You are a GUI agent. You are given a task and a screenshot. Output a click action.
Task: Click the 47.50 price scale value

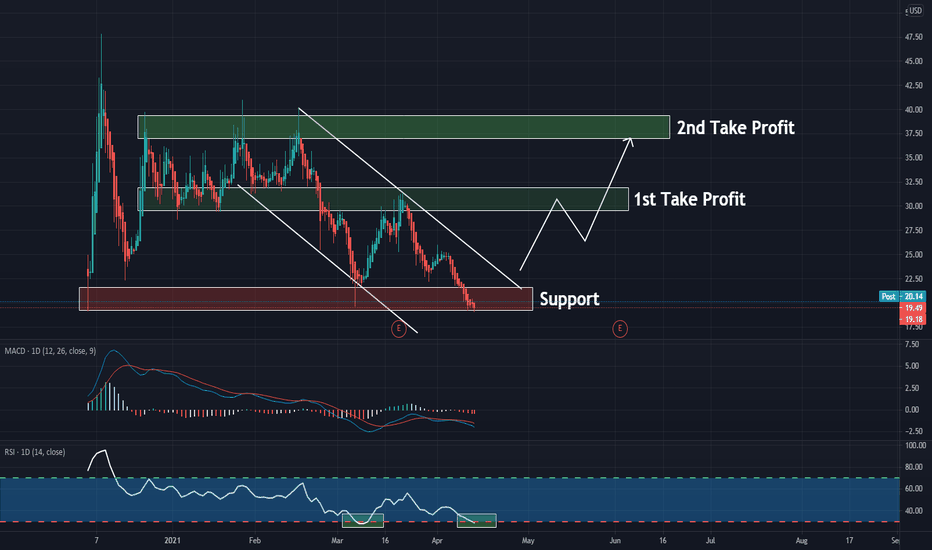click(914, 37)
